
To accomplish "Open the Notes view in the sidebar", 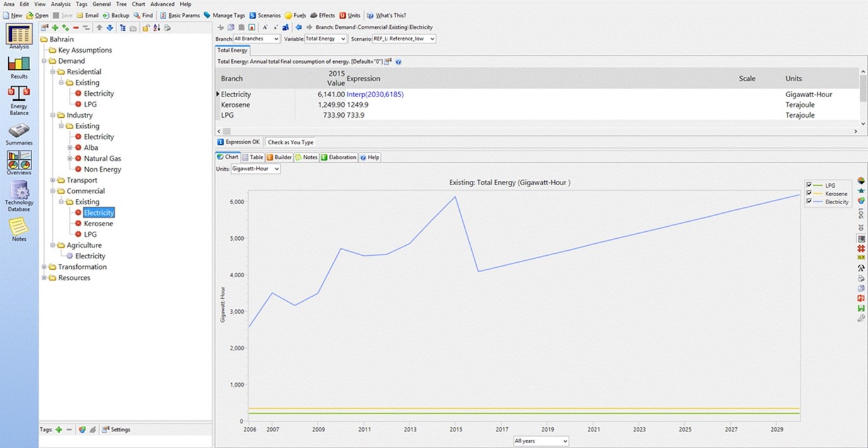I will tap(19, 229).
